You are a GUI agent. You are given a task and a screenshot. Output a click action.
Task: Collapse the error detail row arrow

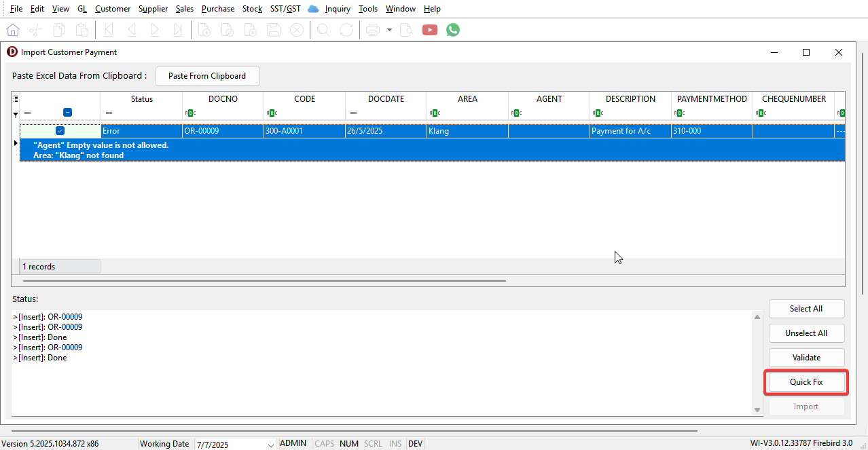pos(16,143)
